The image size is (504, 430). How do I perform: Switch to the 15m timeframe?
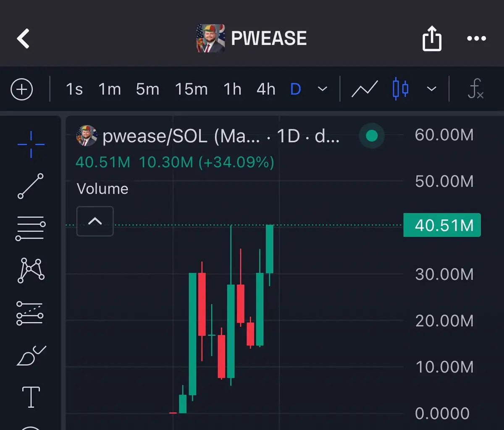click(x=192, y=89)
